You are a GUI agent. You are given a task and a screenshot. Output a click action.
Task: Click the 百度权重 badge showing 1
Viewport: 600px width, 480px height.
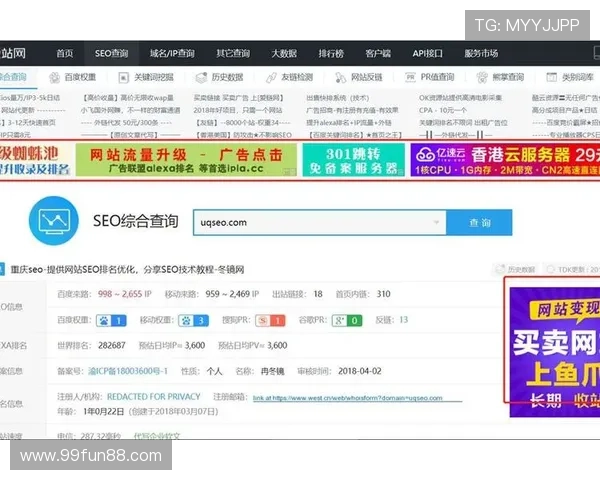(111, 320)
